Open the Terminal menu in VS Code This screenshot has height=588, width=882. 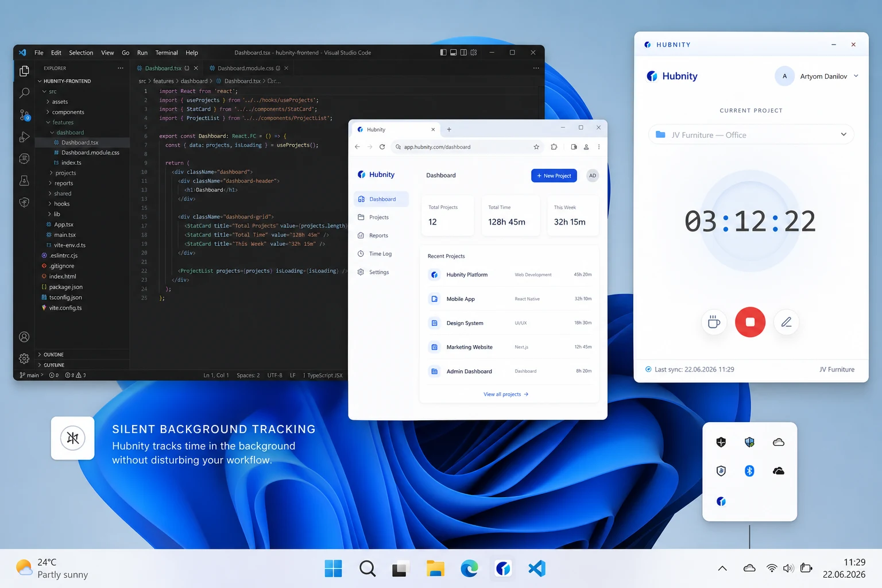click(167, 53)
